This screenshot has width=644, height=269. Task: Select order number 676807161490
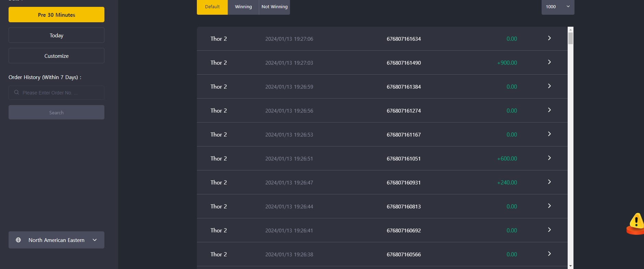point(404,63)
